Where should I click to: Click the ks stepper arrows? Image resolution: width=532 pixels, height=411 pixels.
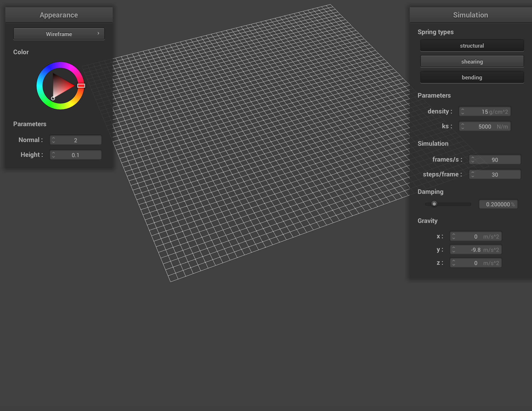[x=463, y=126]
